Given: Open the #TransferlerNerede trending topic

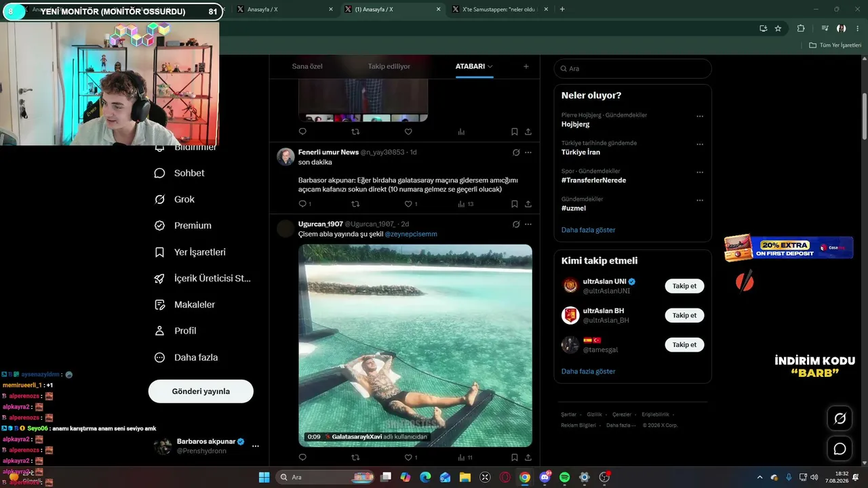Looking at the screenshot, I should [x=593, y=180].
